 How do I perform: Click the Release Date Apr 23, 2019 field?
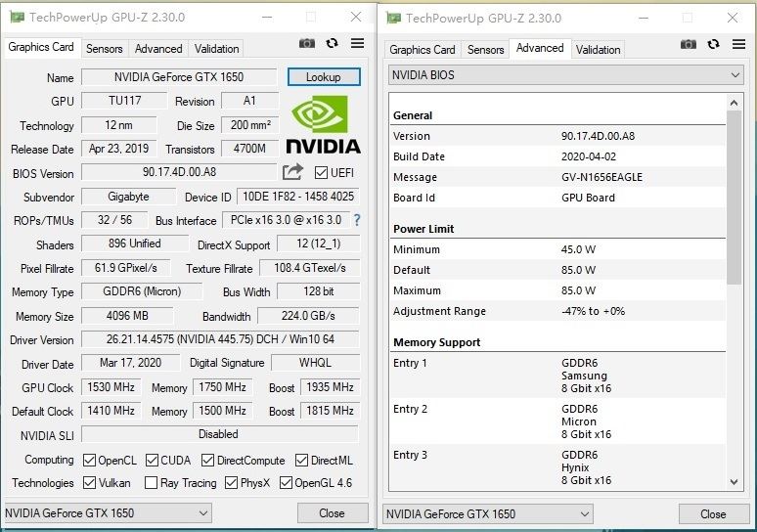click(x=118, y=149)
